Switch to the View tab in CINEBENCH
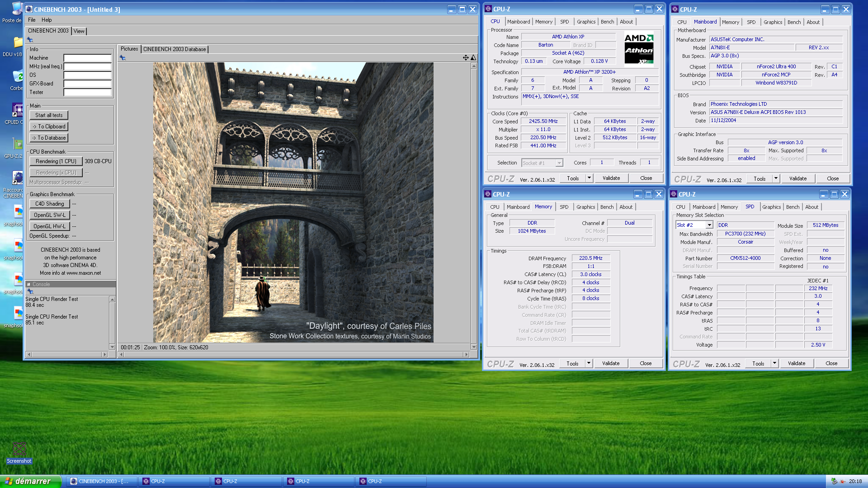 tap(79, 31)
